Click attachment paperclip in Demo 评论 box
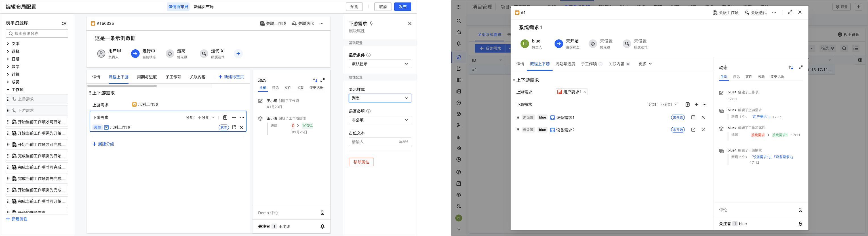 coord(323,213)
